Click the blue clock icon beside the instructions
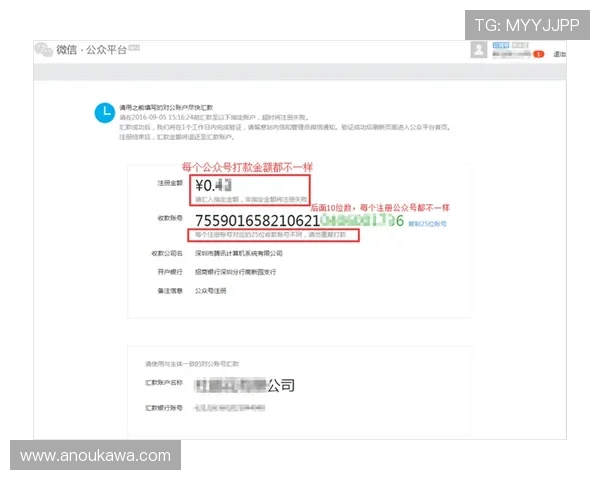Viewport: 600px width, 480px height. 105,113
